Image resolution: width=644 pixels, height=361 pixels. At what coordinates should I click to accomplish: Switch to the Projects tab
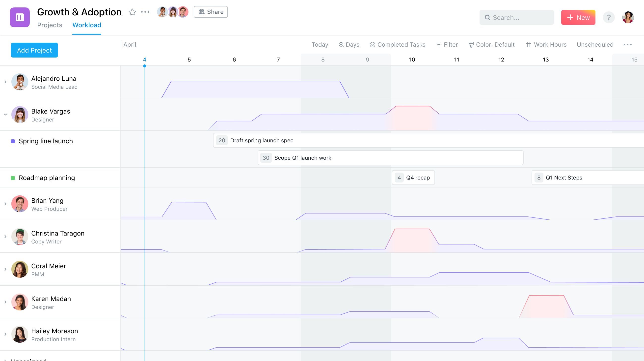tap(50, 25)
